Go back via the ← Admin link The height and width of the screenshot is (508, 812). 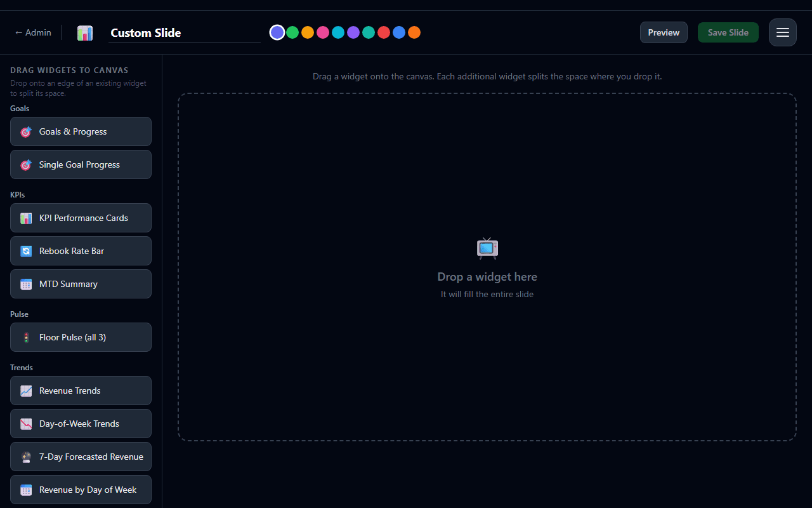pos(33,32)
